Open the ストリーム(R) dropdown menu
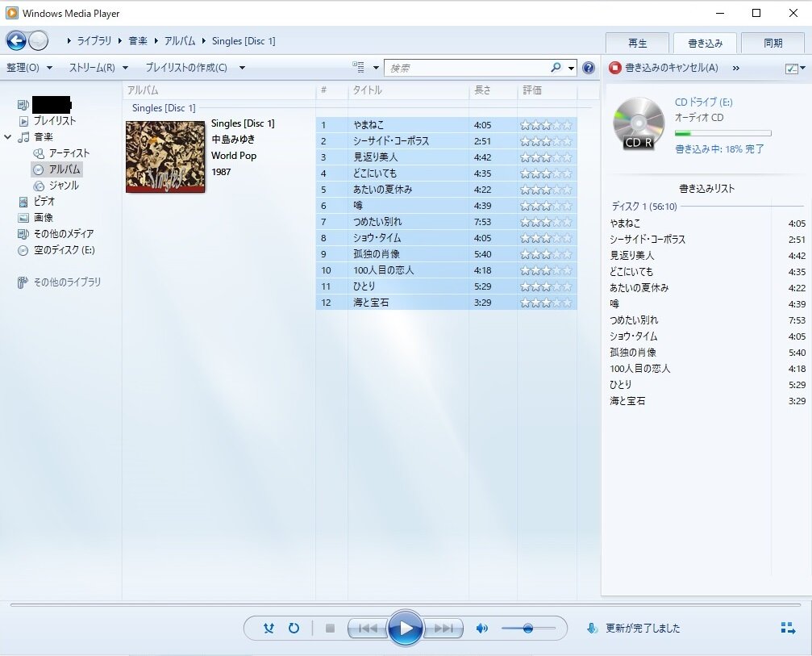The image size is (812, 656). pos(98,67)
